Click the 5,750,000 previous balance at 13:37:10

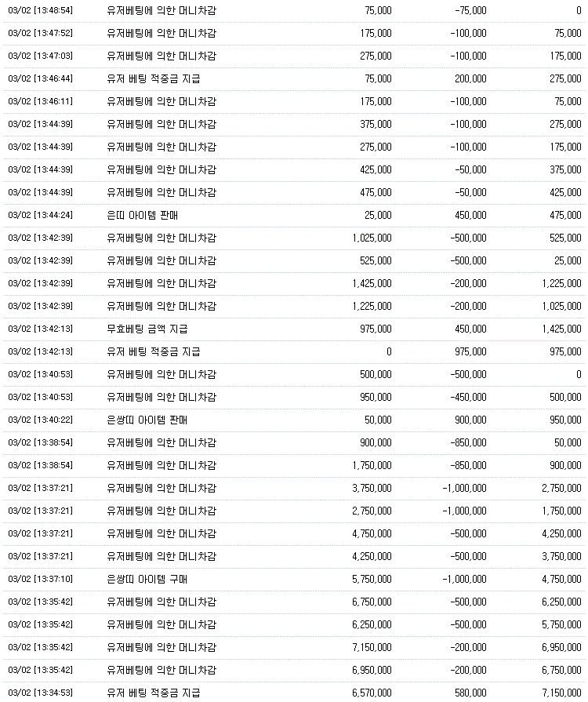[x=372, y=580]
